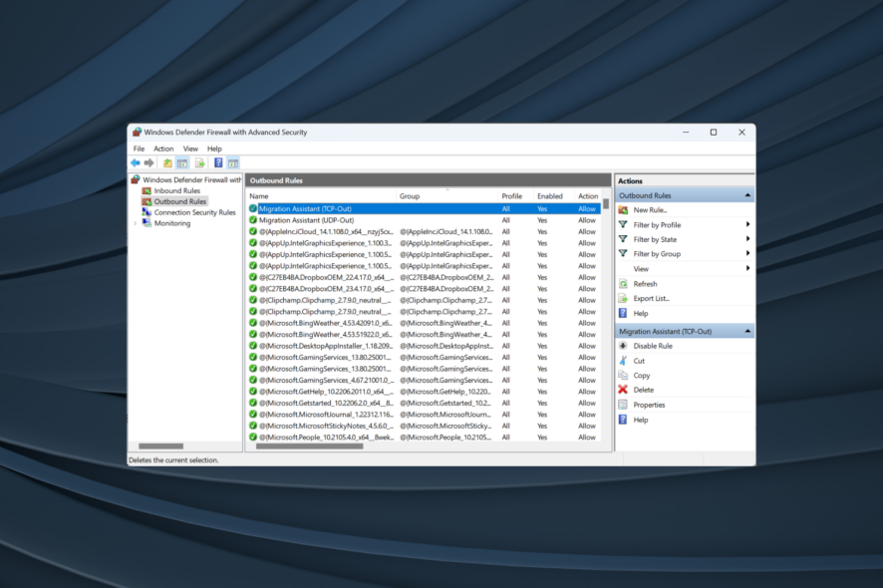The height and width of the screenshot is (588, 883).
Task: Click green check icon of Microsoft.GetHelp rule
Action: click(x=253, y=392)
